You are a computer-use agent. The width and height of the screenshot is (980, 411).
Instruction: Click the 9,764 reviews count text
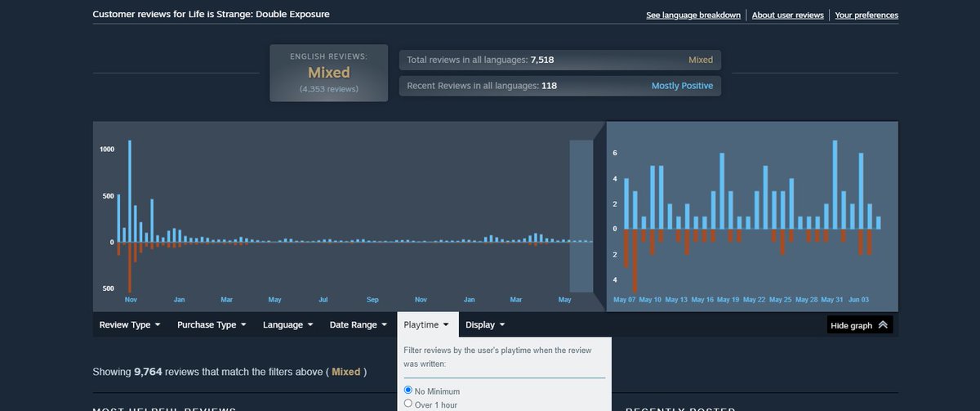[149, 372]
